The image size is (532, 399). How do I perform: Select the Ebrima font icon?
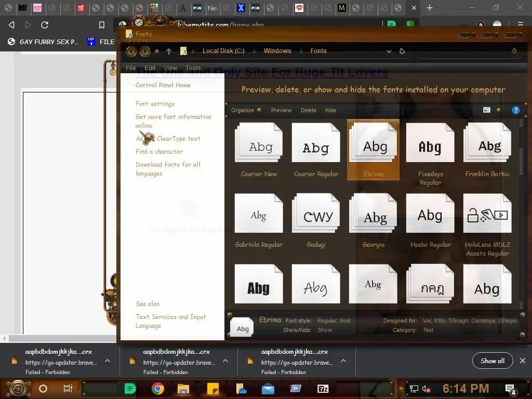point(373,142)
